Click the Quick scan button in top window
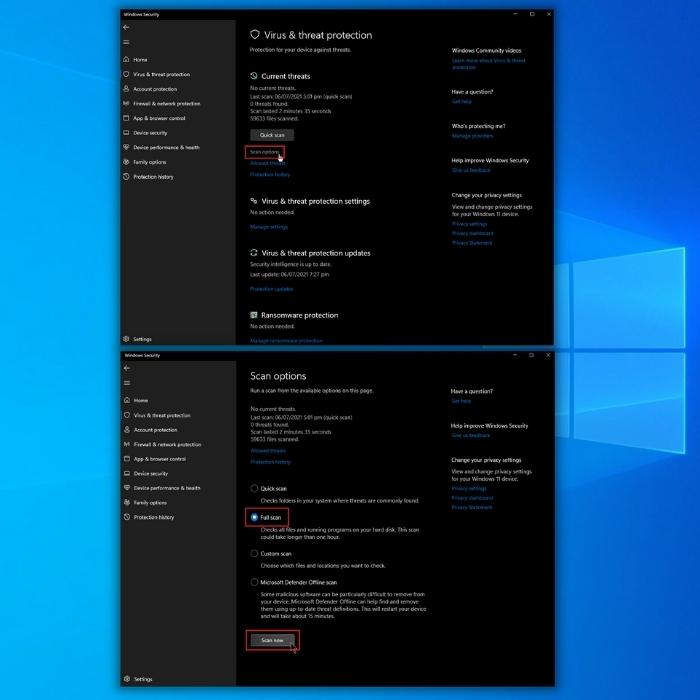This screenshot has width=700, height=700. (272, 135)
